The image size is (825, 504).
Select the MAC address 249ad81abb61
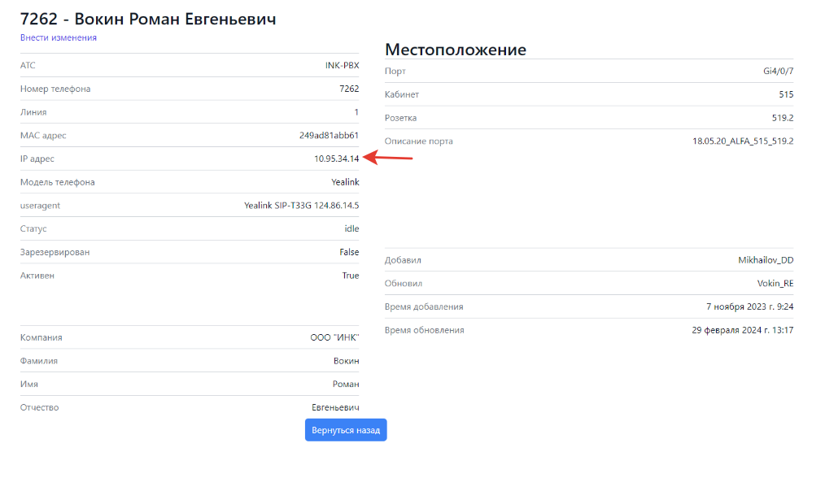330,136
